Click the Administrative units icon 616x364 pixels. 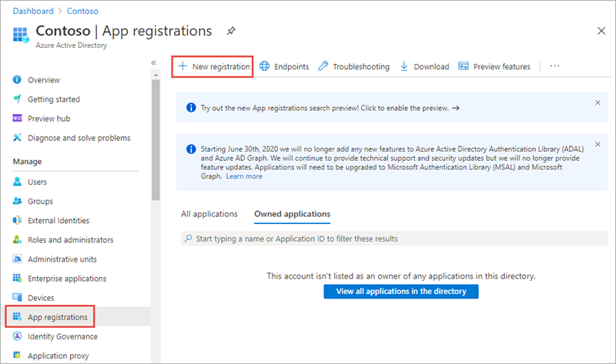tap(17, 259)
